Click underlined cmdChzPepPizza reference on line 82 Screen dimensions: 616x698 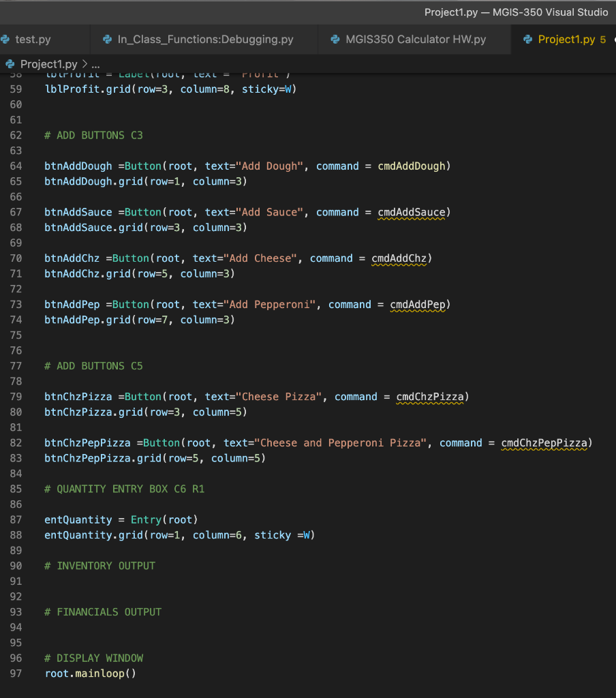[544, 442]
